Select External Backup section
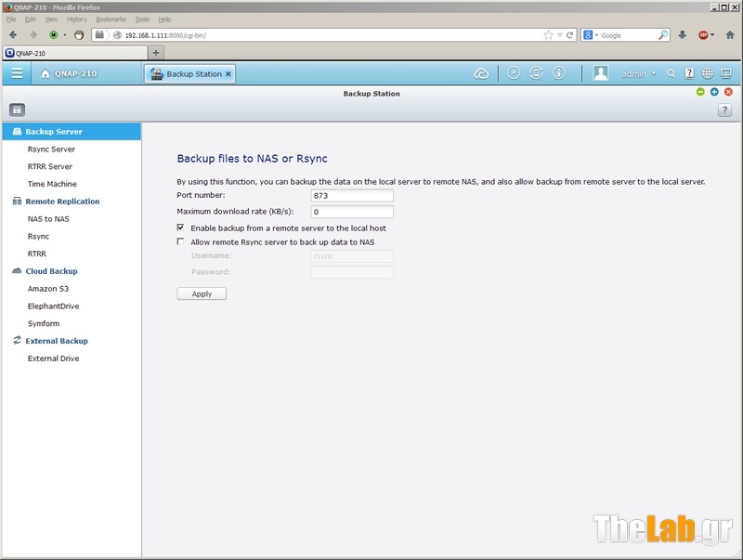743x560 pixels. [x=57, y=341]
